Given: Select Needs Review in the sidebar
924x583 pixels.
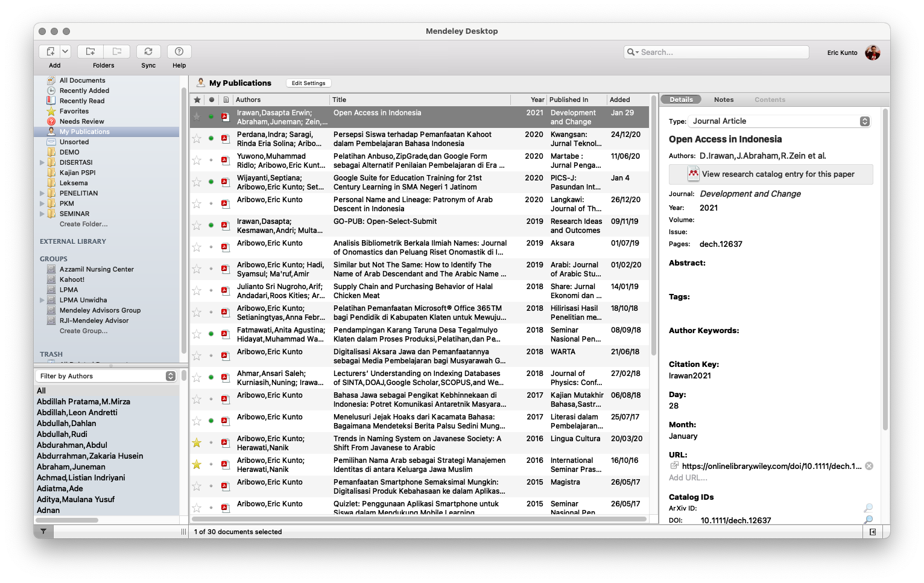Looking at the screenshot, I should 81,121.
